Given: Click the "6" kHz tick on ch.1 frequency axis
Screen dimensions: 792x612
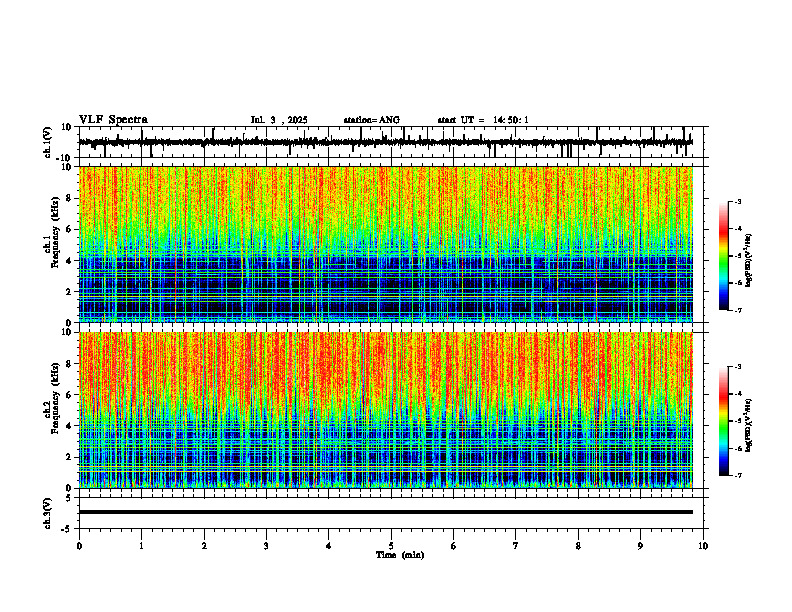Looking at the screenshot, I should [x=70, y=229].
